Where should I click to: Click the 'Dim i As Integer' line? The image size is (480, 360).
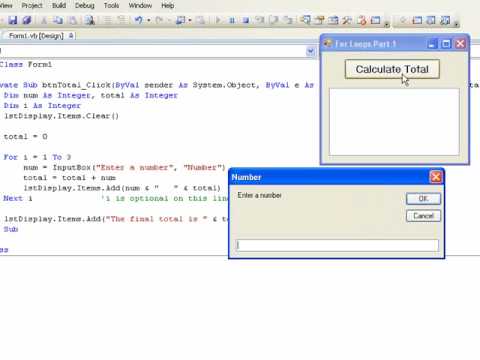pyautogui.click(x=42, y=106)
